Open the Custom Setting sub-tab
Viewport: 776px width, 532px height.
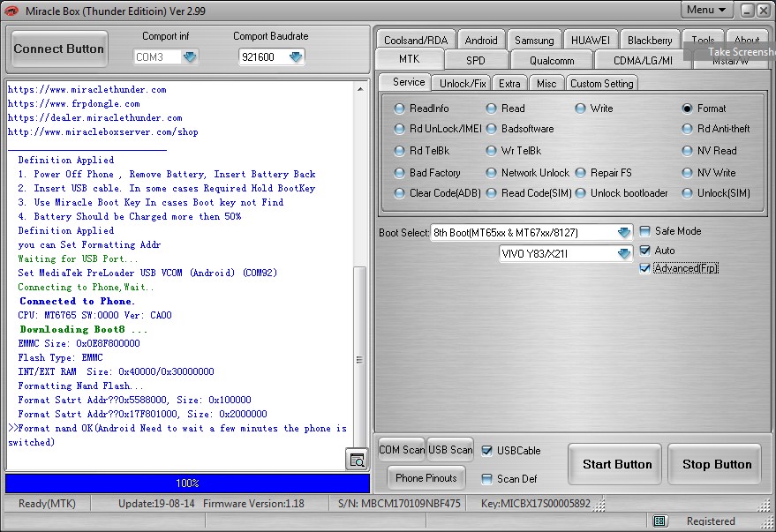coord(602,84)
